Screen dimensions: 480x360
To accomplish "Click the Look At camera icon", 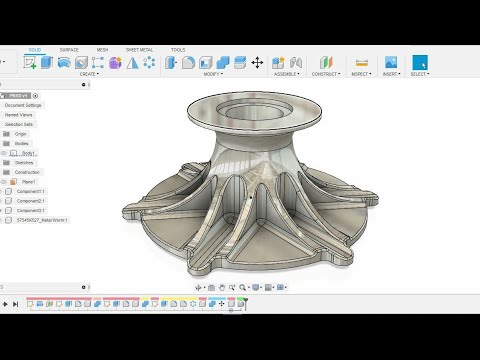I will pyautogui.click(x=211, y=287).
